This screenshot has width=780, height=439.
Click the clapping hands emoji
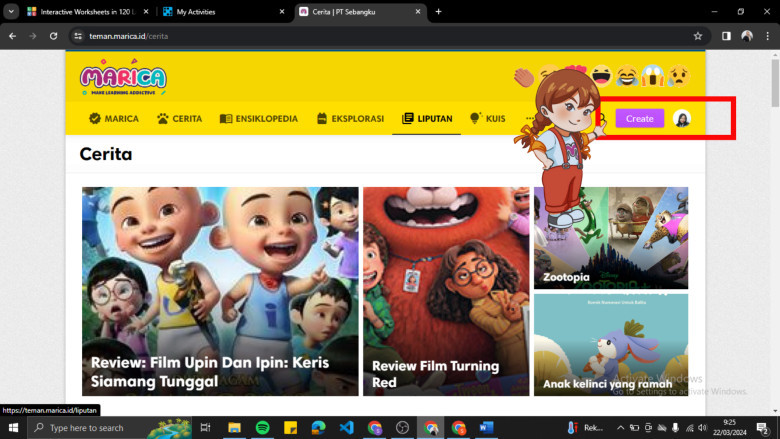coord(523,77)
